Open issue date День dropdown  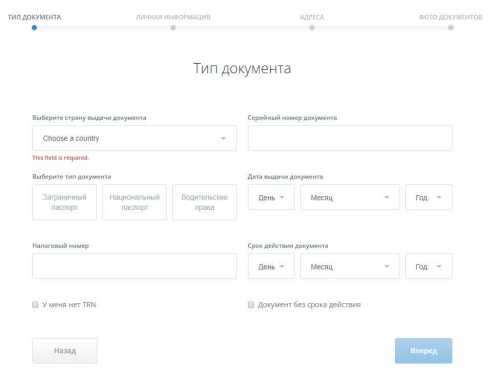pyautogui.click(x=271, y=197)
